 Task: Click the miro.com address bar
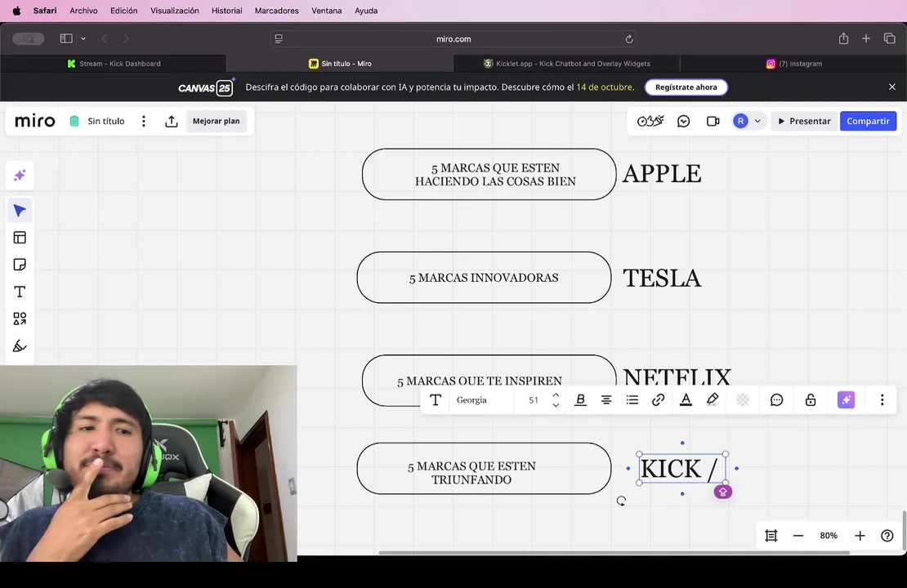(453, 38)
